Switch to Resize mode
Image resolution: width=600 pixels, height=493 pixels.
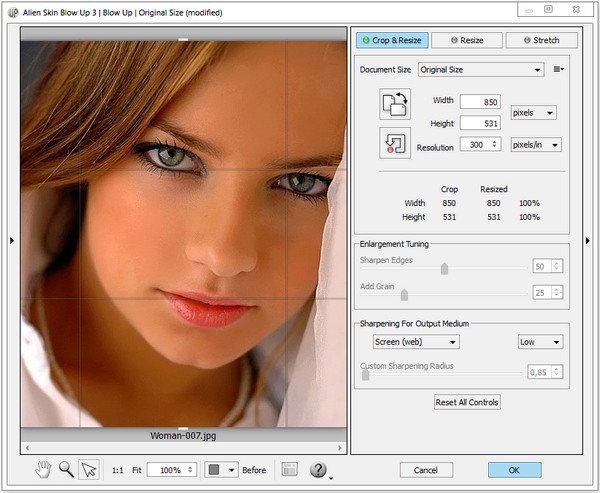(466, 40)
